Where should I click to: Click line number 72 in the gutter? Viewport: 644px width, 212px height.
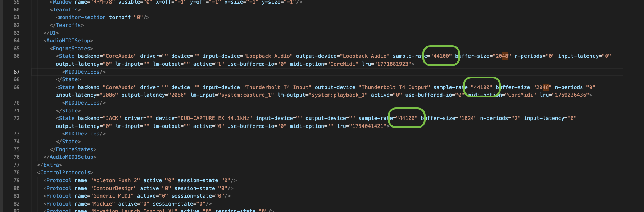17,118
